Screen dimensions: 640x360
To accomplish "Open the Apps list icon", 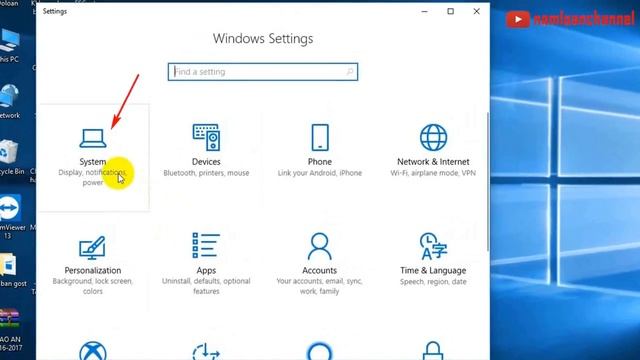I will coord(206,245).
